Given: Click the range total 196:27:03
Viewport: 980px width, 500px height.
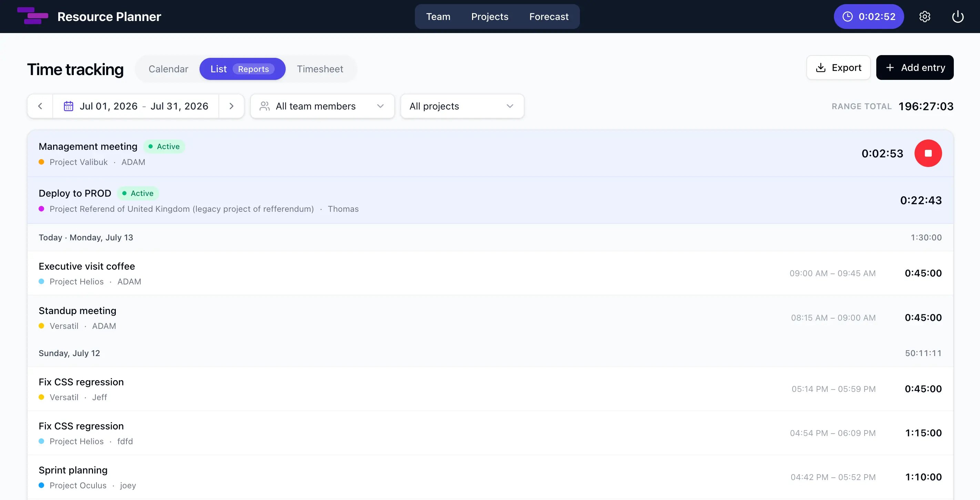Looking at the screenshot, I should (x=926, y=106).
